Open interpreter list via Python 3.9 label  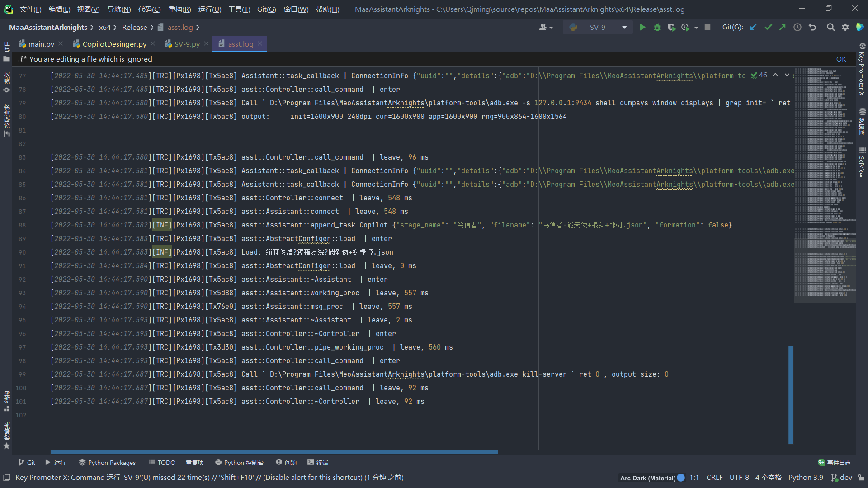point(806,477)
